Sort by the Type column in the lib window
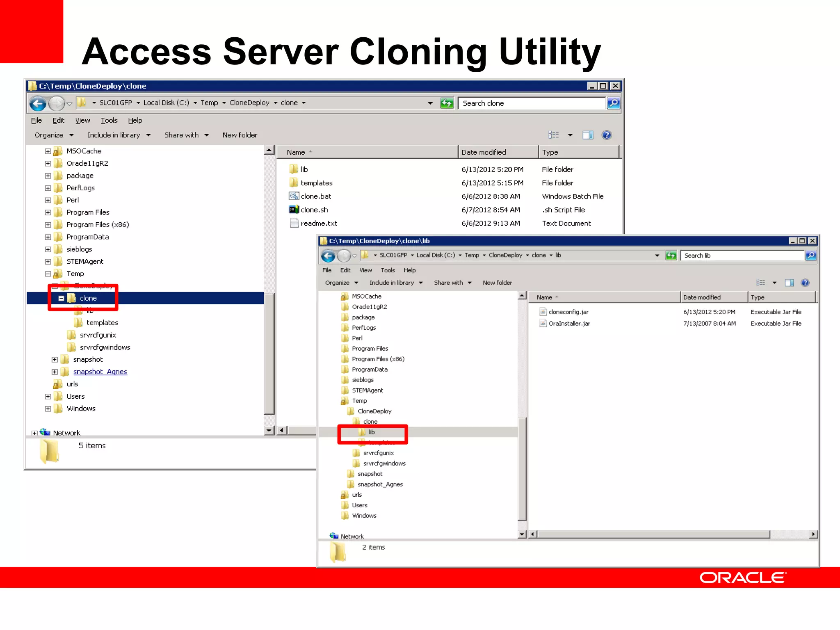This screenshot has height=630, width=840. 782,297
